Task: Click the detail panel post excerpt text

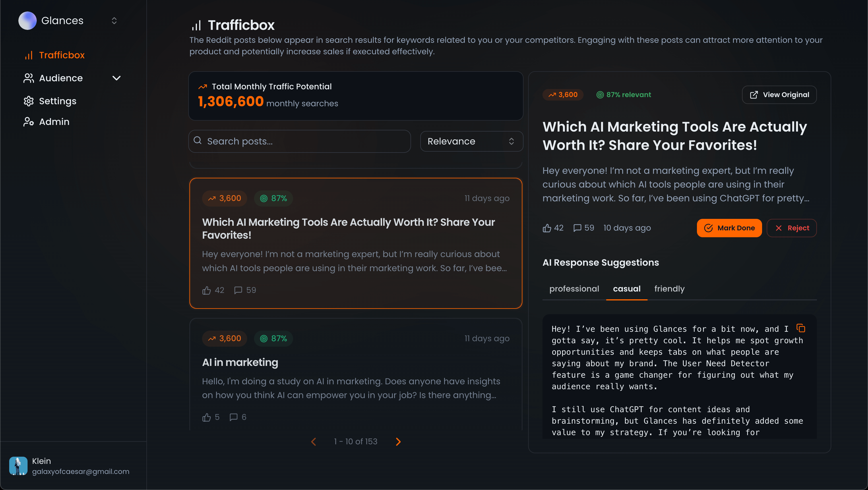Action: [676, 184]
